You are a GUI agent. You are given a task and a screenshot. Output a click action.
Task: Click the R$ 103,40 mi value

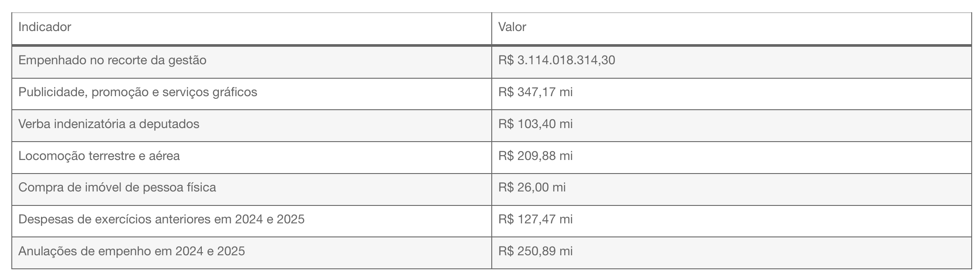[x=535, y=124]
